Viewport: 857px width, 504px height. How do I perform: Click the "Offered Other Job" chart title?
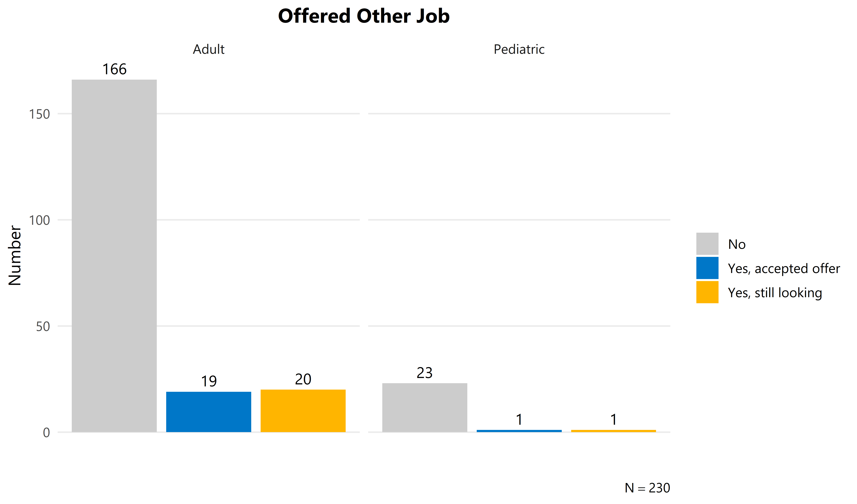pyautogui.click(x=364, y=16)
